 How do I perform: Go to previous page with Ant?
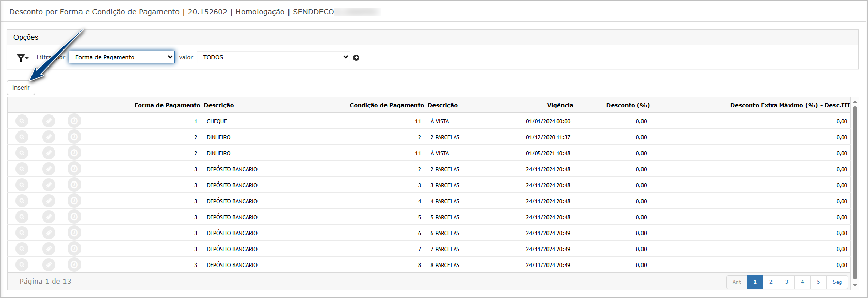pyautogui.click(x=736, y=282)
